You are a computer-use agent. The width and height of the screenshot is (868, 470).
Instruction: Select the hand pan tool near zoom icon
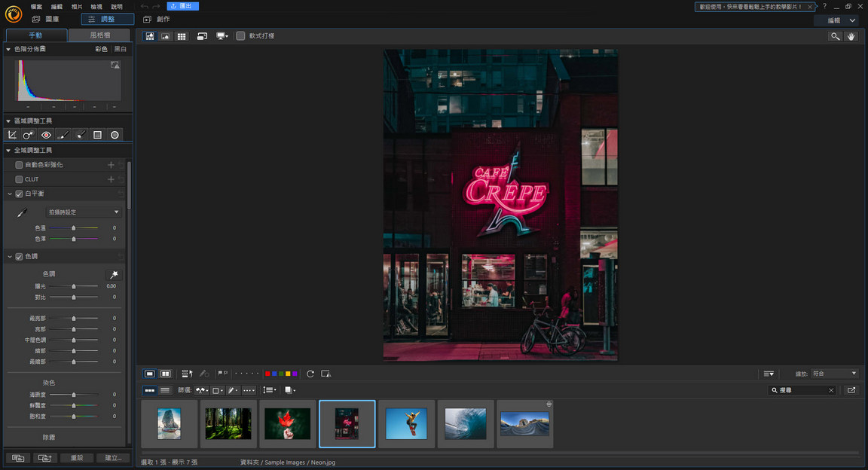(x=851, y=35)
